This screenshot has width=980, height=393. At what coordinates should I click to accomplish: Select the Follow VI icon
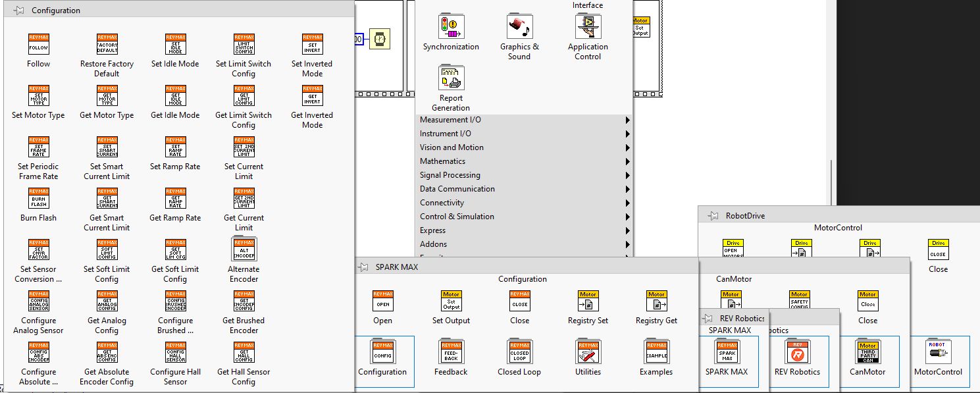tap(39, 44)
